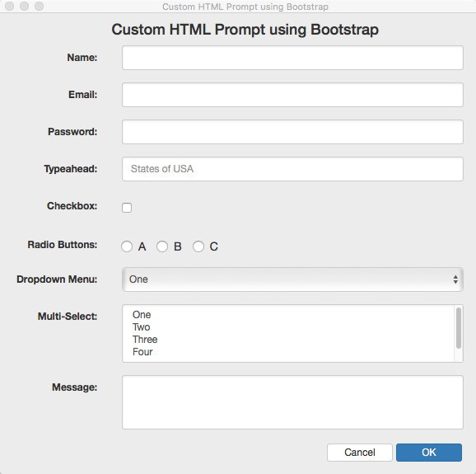Click into the Password field

tap(292, 132)
